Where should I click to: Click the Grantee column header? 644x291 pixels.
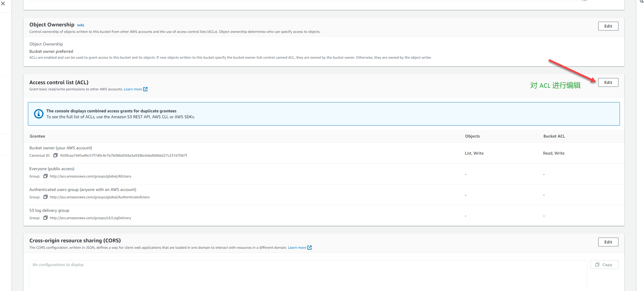pos(37,136)
